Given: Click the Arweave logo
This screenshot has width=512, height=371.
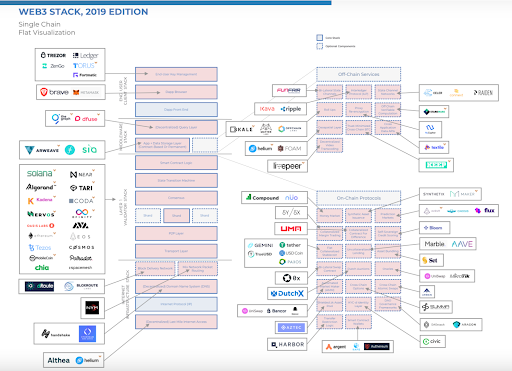Looking at the screenshot, I should pyautogui.click(x=42, y=150).
